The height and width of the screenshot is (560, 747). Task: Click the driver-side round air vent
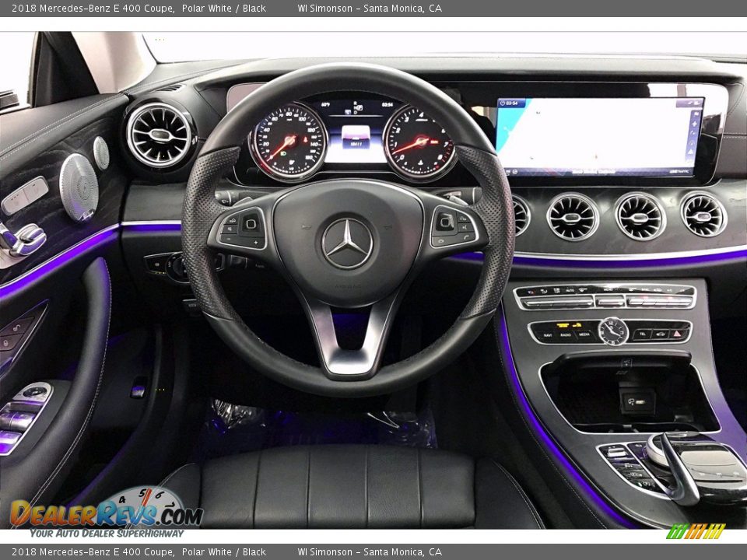point(160,135)
